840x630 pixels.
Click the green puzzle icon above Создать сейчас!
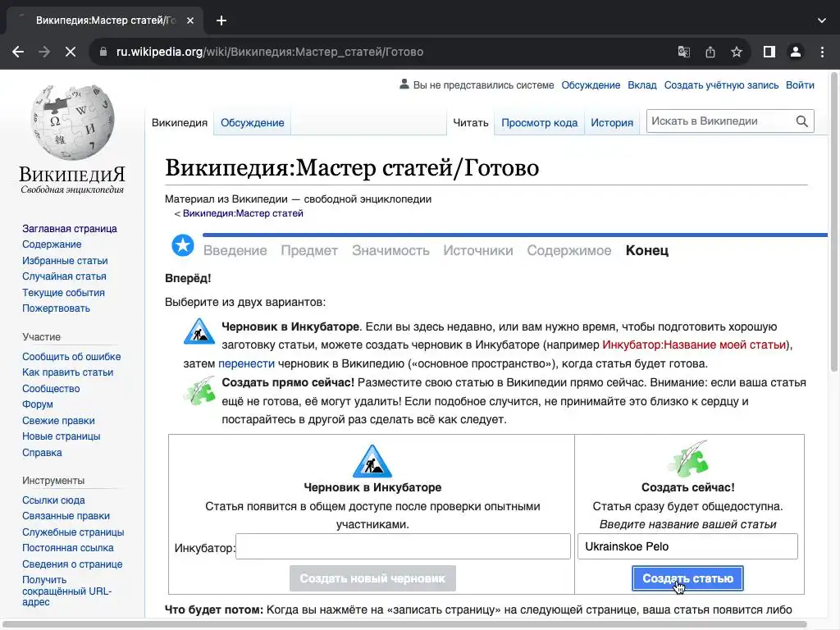[688, 459]
